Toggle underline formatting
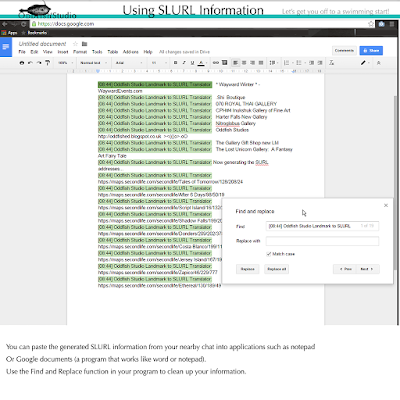The image size is (400, 400). pos(192,63)
